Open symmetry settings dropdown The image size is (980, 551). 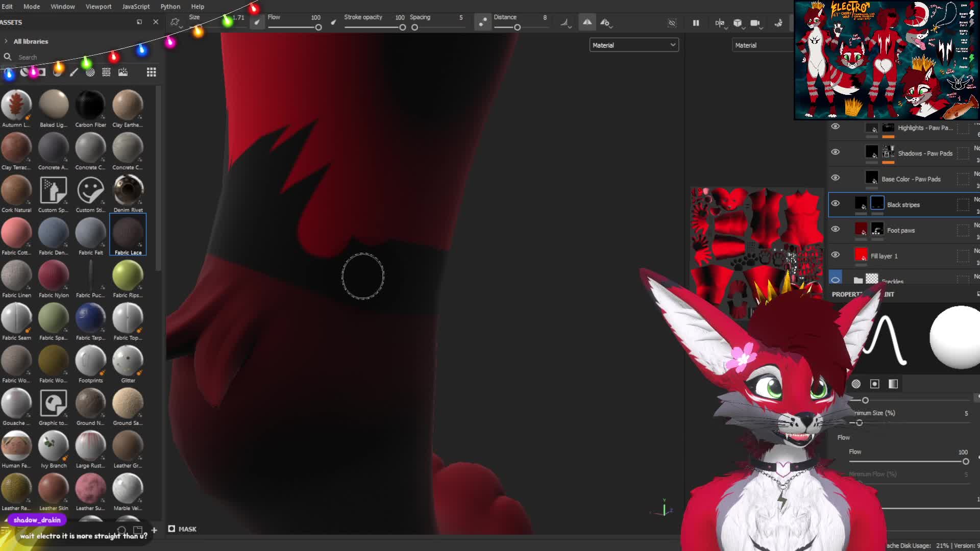(x=605, y=22)
